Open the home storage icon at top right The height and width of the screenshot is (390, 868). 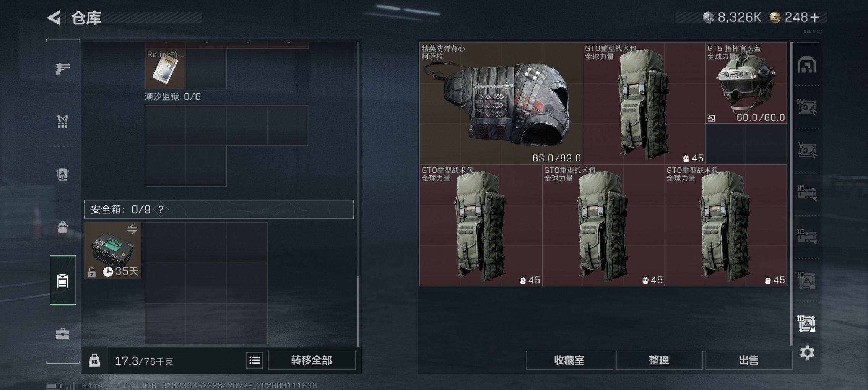click(807, 65)
